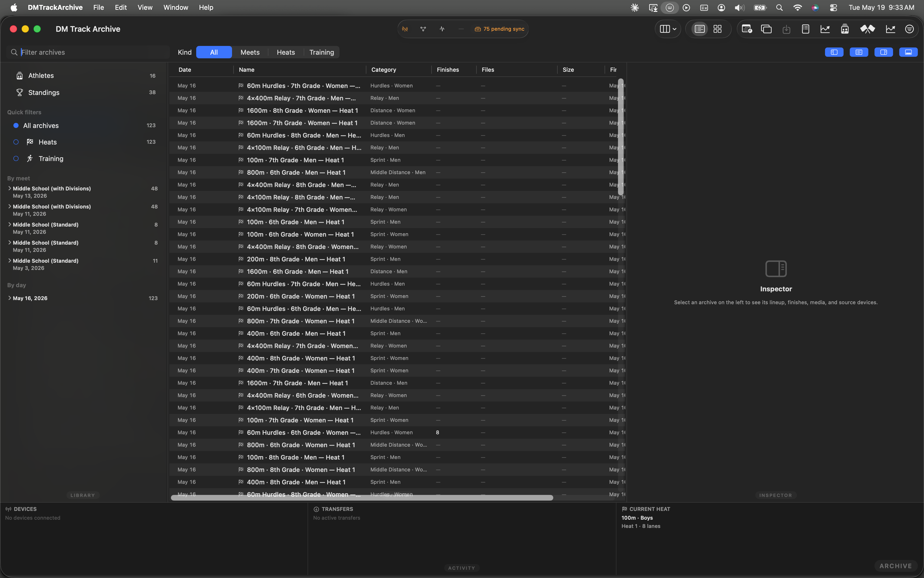
Task: Open the 75 pending sync indicator
Action: (499, 29)
